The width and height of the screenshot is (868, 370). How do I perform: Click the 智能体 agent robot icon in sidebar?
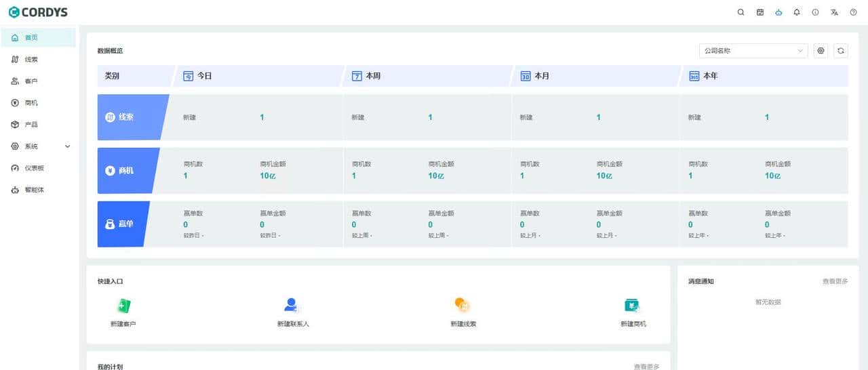click(15, 190)
